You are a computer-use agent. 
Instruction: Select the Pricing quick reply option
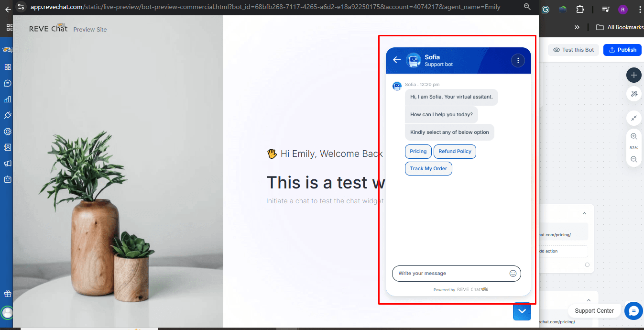coord(418,152)
